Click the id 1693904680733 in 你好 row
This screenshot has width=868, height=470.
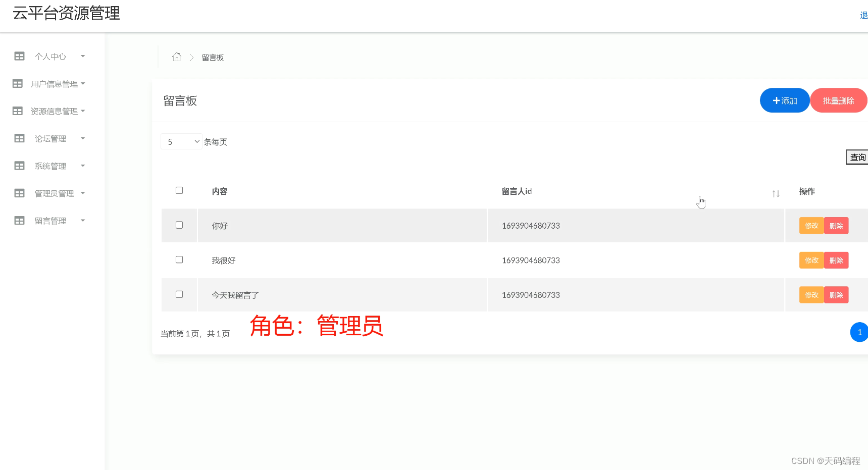(x=531, y=226)
